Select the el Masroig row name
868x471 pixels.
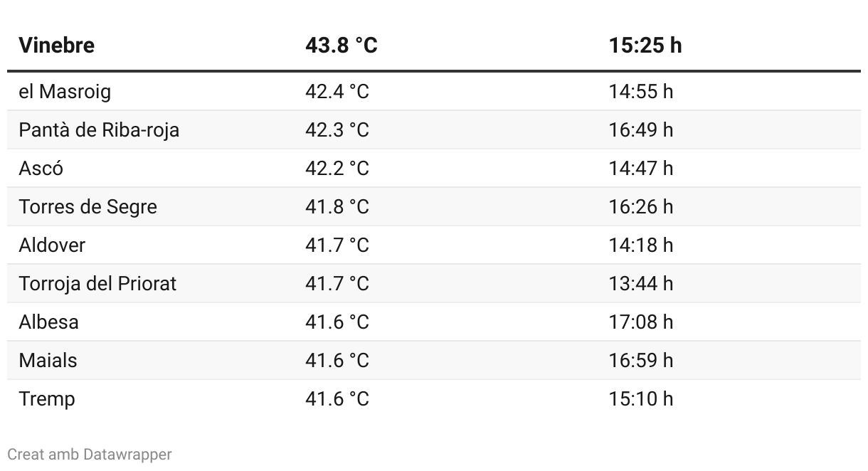65,92
